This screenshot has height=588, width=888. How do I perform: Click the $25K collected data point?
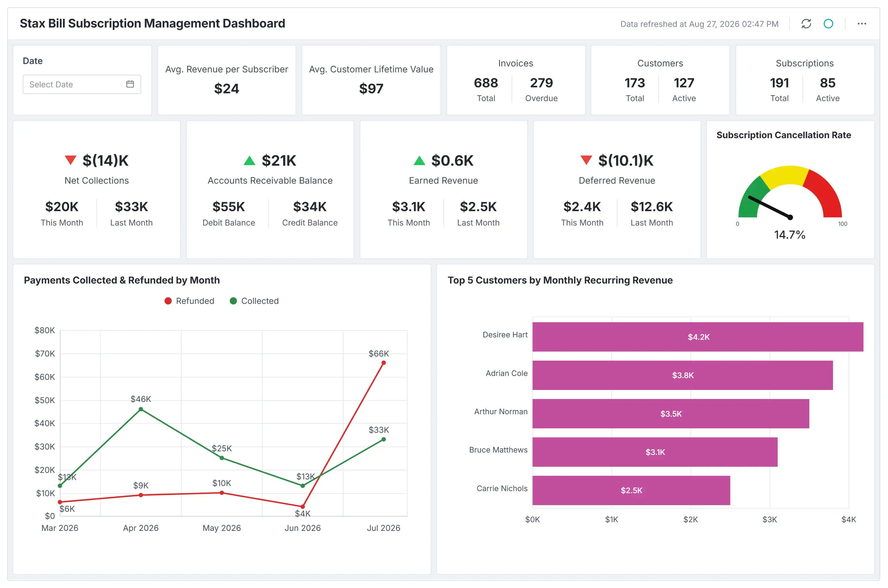222,458
